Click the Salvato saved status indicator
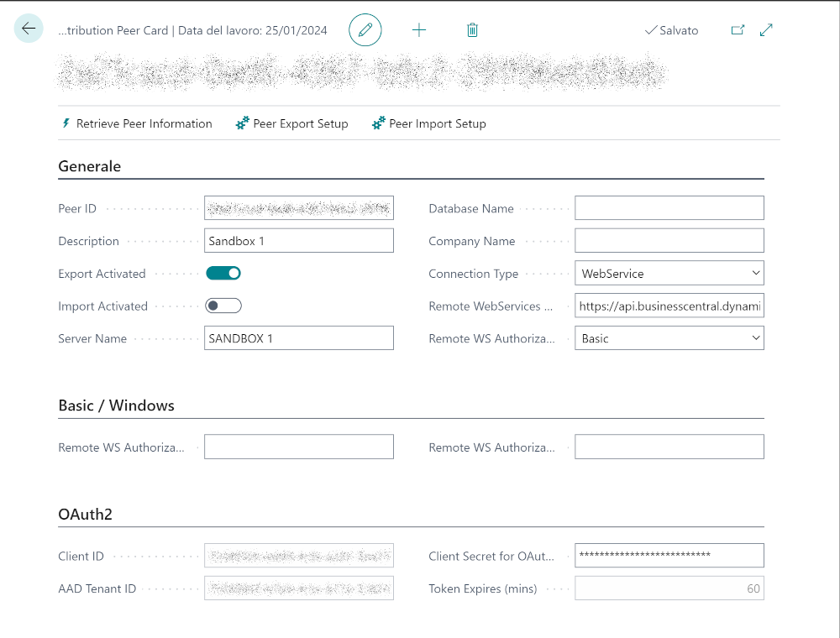Viewport: 840px width, 638px height. click(x=671, y=30)
